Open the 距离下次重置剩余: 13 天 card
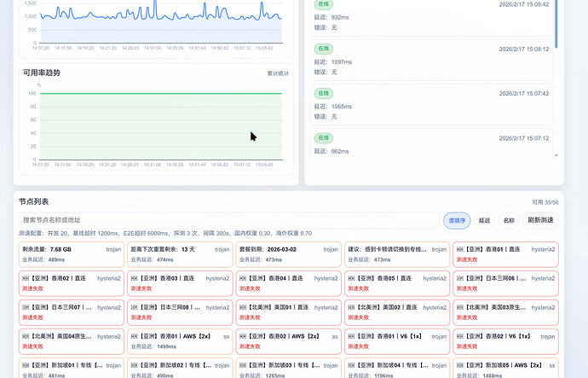The width and height of the screenshot is (588, 378). [180, 254]
